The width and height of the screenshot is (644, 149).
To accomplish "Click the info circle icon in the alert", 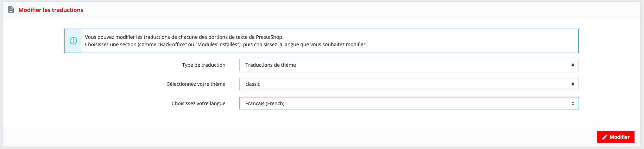I will [73, 41].
